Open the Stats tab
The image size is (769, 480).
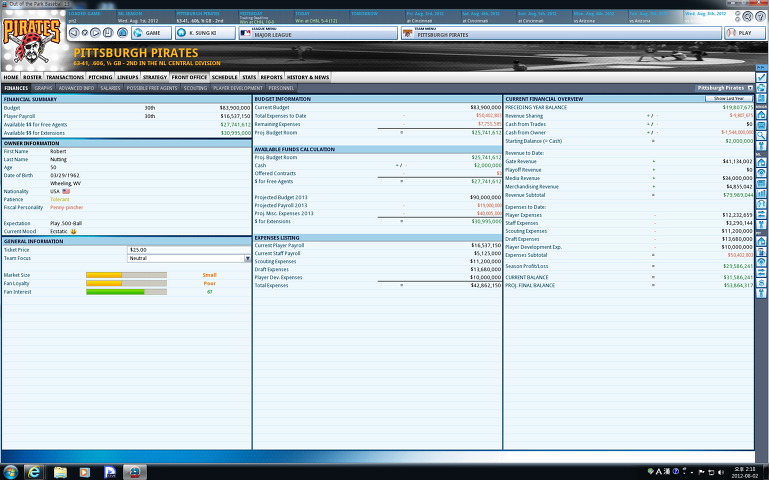click(x=249, y=77)
